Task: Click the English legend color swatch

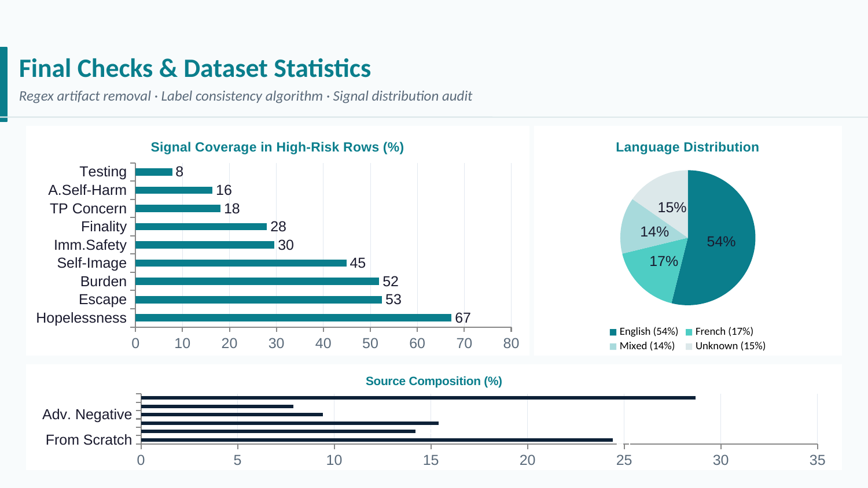Action: tap(612, 332)
